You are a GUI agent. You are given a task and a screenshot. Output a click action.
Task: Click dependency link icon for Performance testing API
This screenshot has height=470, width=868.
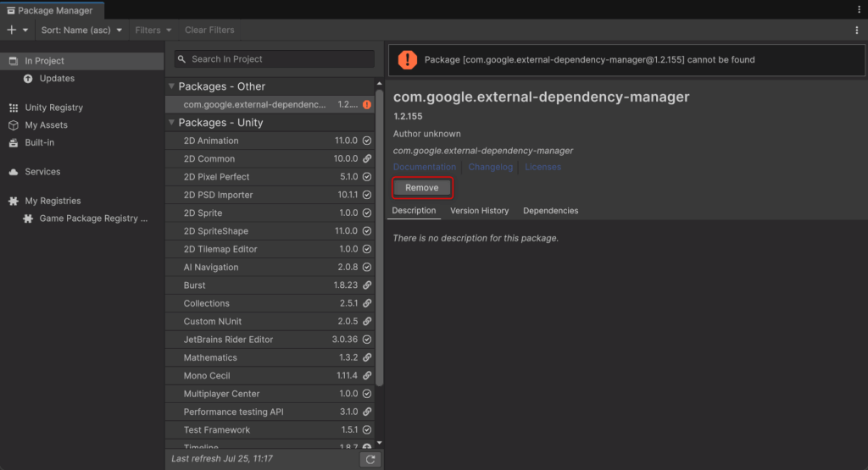(x=367, y=412)
